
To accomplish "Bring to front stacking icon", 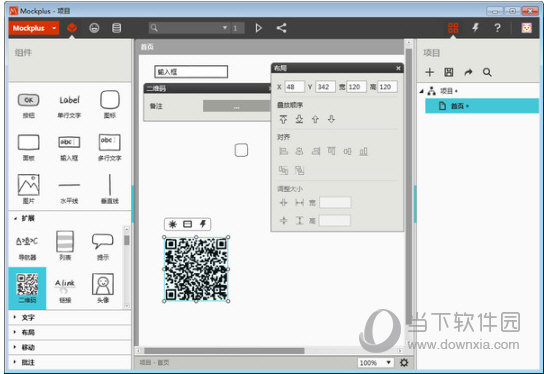I will 283,119.
